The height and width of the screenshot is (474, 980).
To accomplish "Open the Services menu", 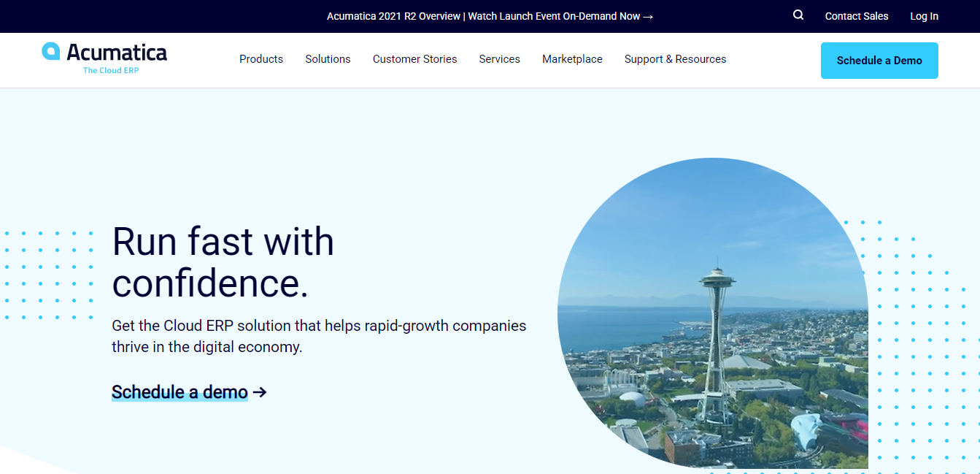I will pyautogui.click(x=499, y=59).
